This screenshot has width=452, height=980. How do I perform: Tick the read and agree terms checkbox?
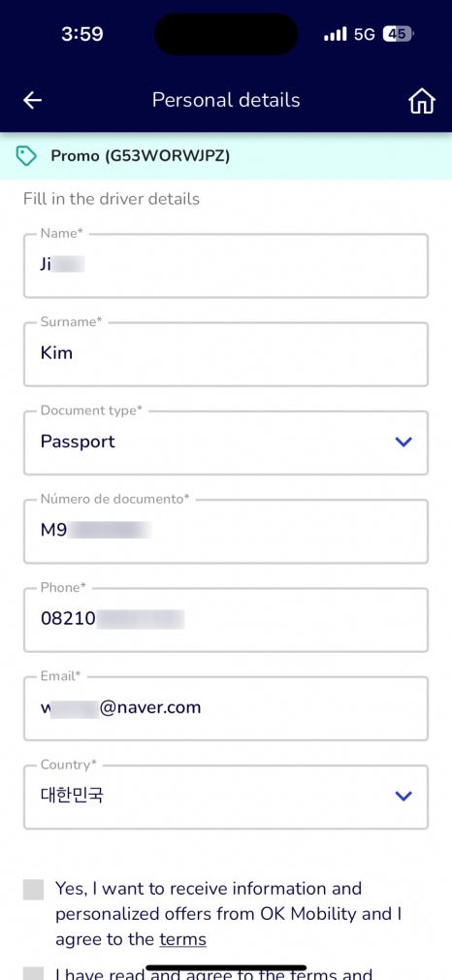(x=34, y=973)
